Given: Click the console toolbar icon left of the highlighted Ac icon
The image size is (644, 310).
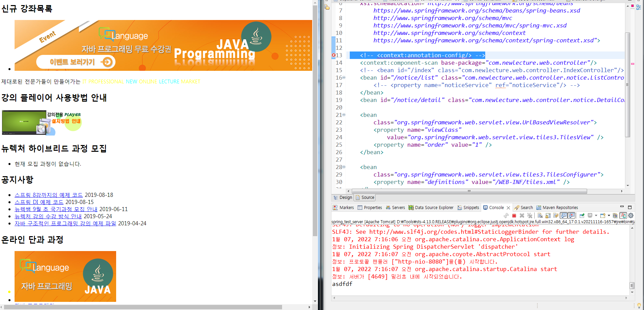Looking at the screenshot, I should 615,215.
